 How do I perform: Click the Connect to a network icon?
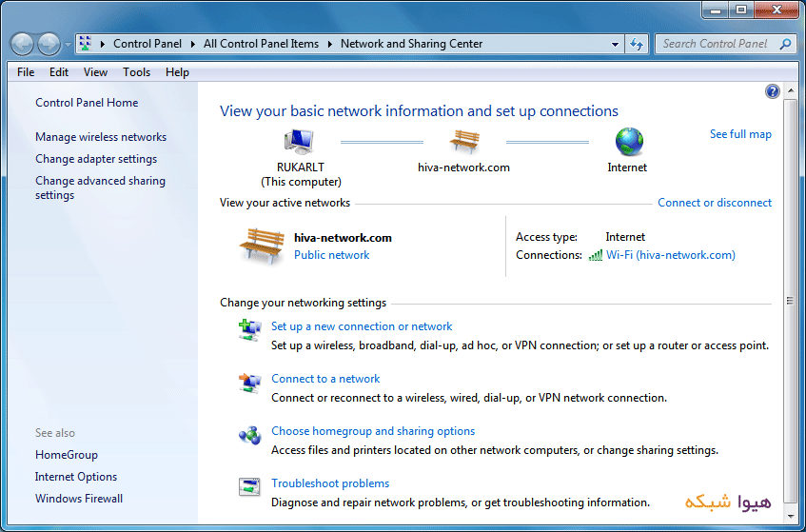pos(249,384)
